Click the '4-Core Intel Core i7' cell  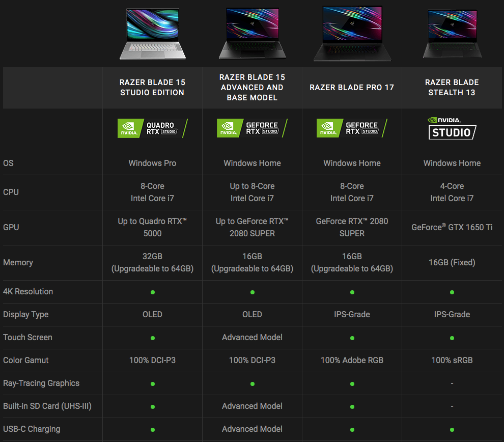tap(452, 192)
